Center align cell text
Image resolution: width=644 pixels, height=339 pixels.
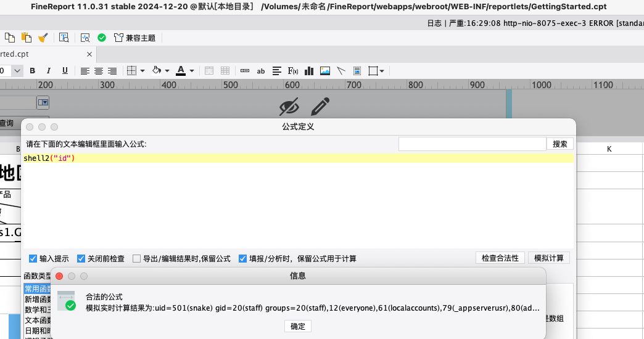tap(99, 71)
